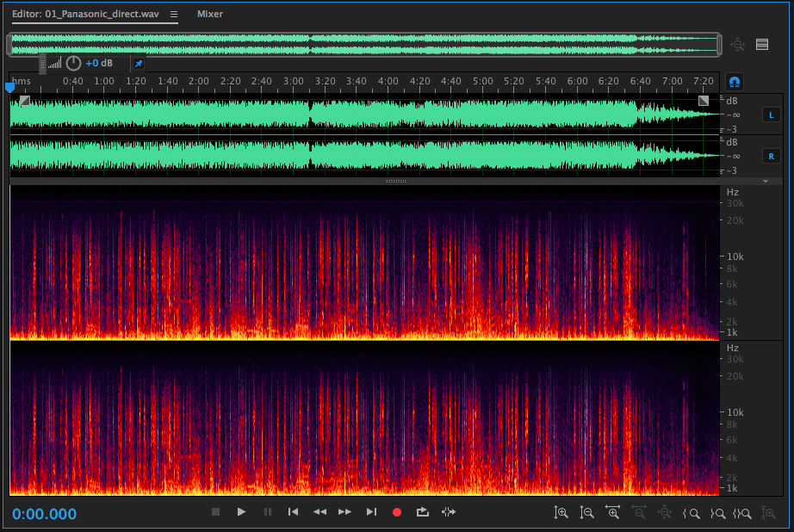Click the hms time format label
The image size is (794, 532).
[x=22, y=81]
